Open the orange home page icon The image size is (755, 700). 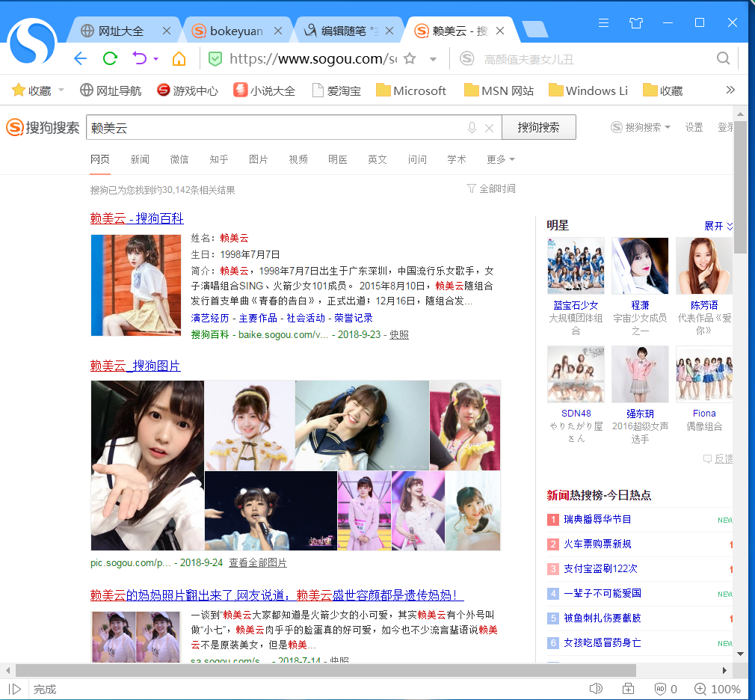tap(179, 59)
